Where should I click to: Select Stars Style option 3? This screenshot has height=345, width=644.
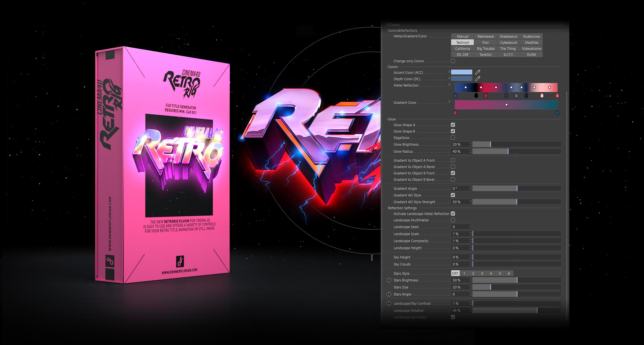point(482,273)
